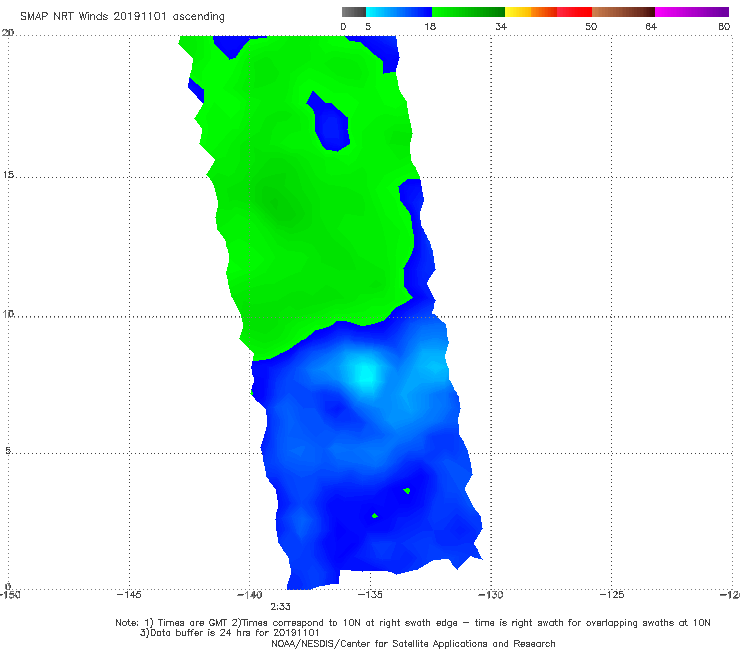This screenshot has width=740, height=650.
Task: Click the color bar label '80'
Action: click(724, 26)
